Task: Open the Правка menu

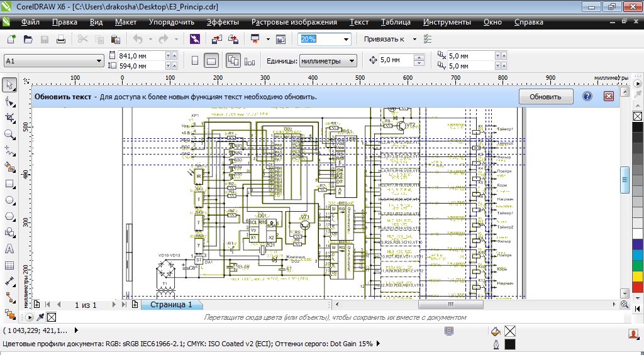Action: pos(65,22)
